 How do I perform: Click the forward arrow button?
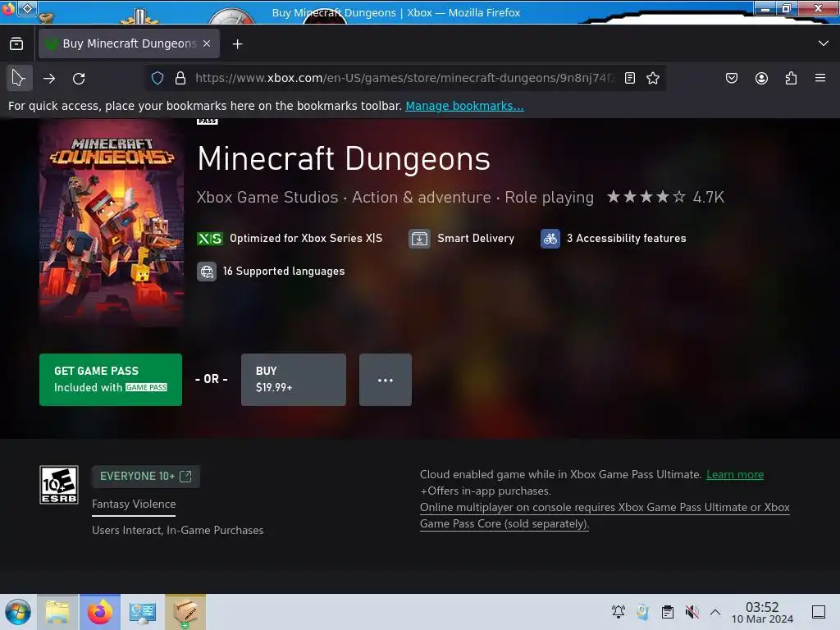(x=49, y=78)
